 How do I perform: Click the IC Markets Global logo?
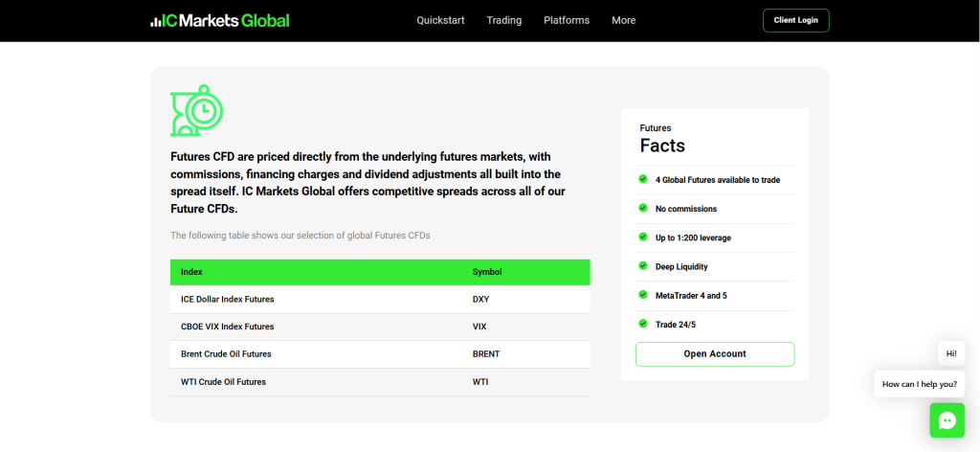pos(219,20)
